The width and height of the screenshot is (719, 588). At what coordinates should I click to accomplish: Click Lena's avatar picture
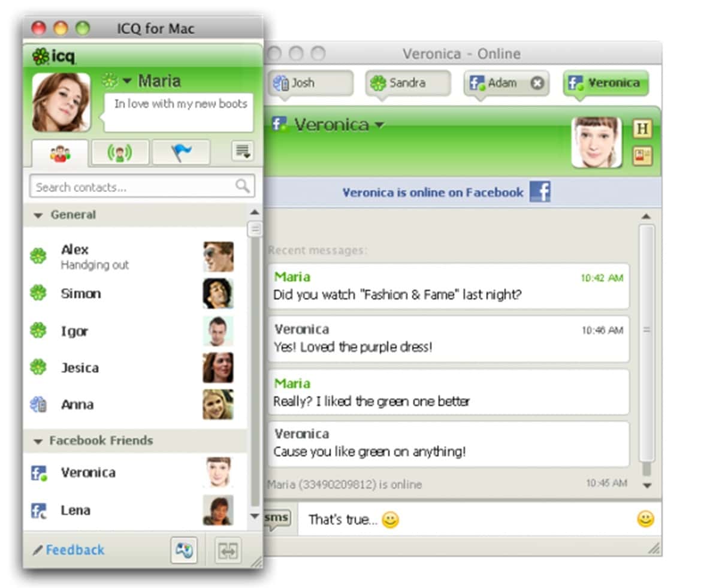click(218, 510)
